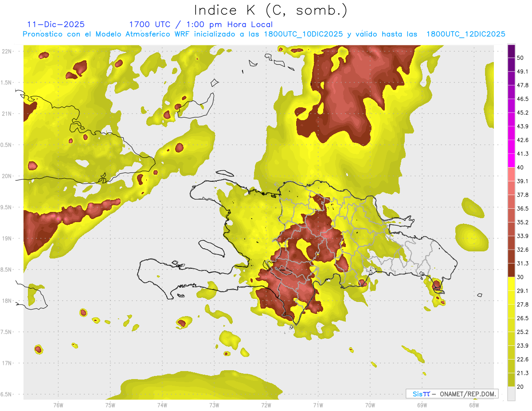Image resolution: width=532 pixels, height=411 pixels.
Task: Click the 18N latitude label
Action: (8, 301)
